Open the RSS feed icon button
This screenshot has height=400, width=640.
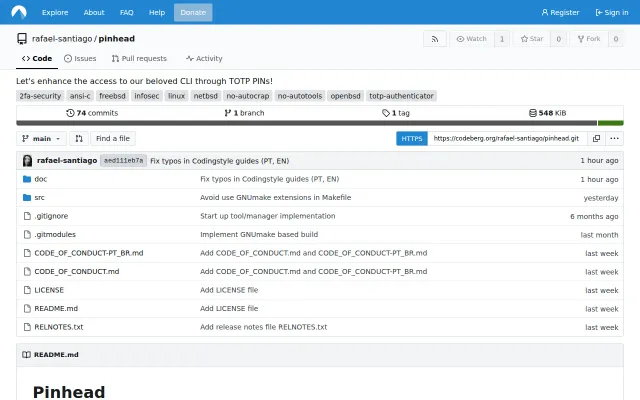[435, 39]
